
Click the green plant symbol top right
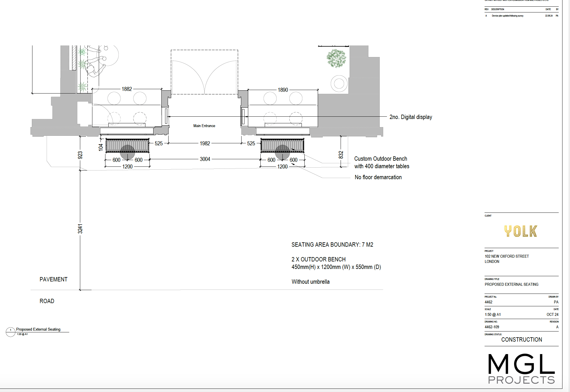pyautogui.click(x=336, y=58)
